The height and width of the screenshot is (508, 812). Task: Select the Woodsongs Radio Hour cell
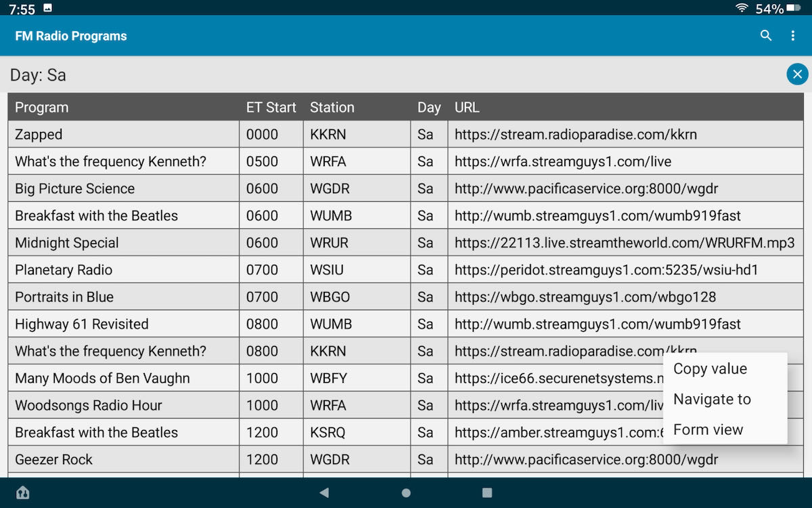tap(124, 405)
